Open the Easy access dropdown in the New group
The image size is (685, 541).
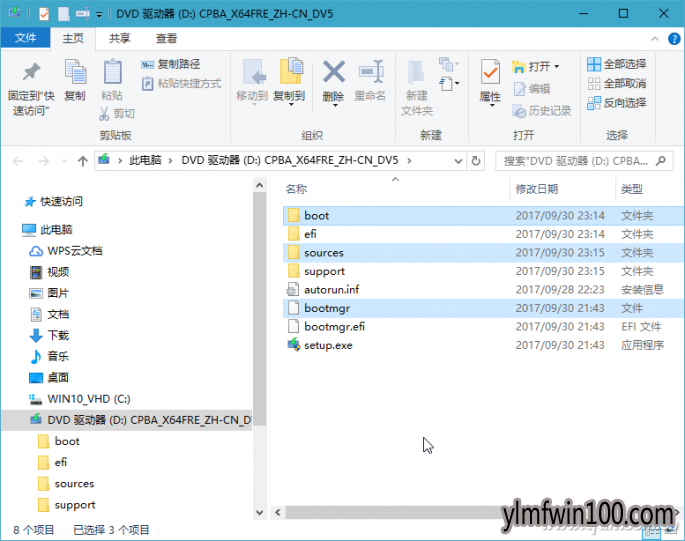[x=449, y=83]
